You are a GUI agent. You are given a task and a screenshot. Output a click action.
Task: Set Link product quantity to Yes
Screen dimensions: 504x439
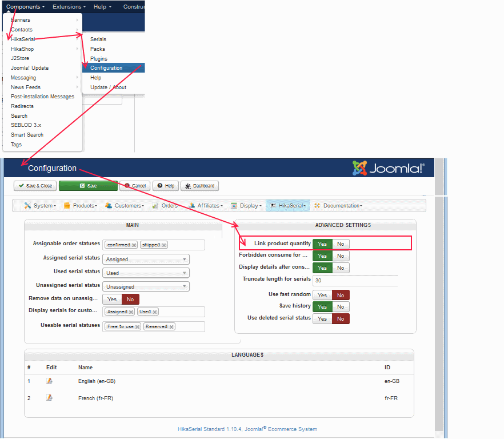[x=322, y=244]
